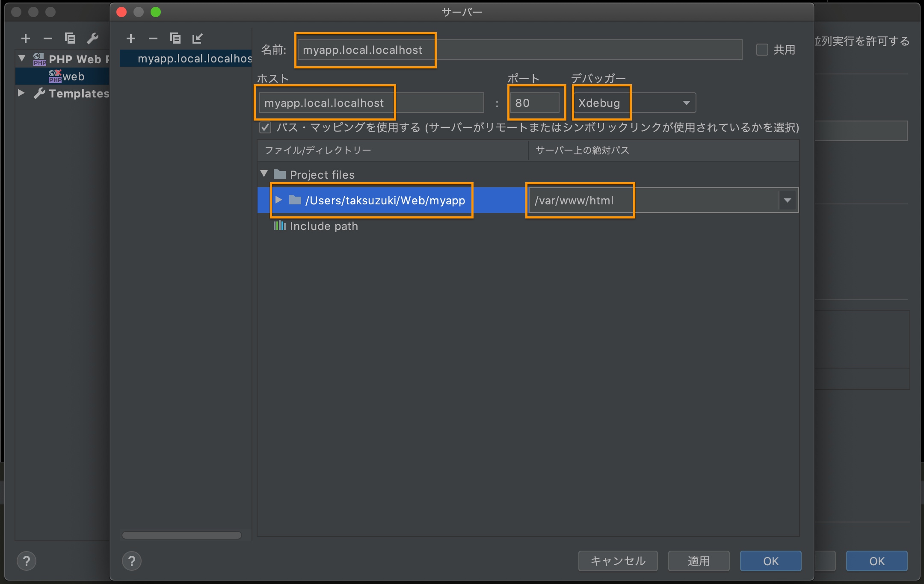This screenshot has height=584, width=924.
Task: Collapse the Project files tree node
Action: (x=264, y=174)
